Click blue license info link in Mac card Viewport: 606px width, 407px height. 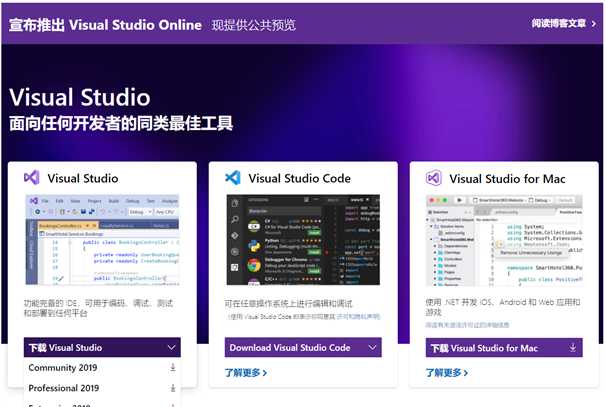(x=467, y=325)
